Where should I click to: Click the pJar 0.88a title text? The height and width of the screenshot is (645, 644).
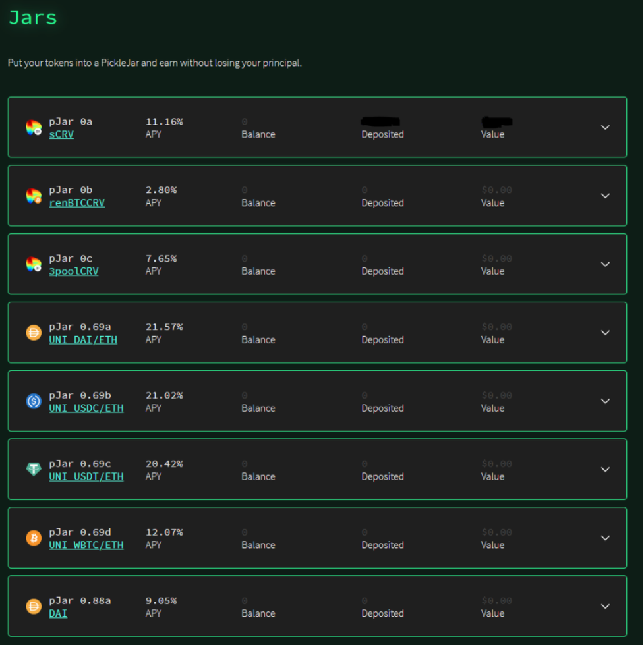tap(80, 601)
